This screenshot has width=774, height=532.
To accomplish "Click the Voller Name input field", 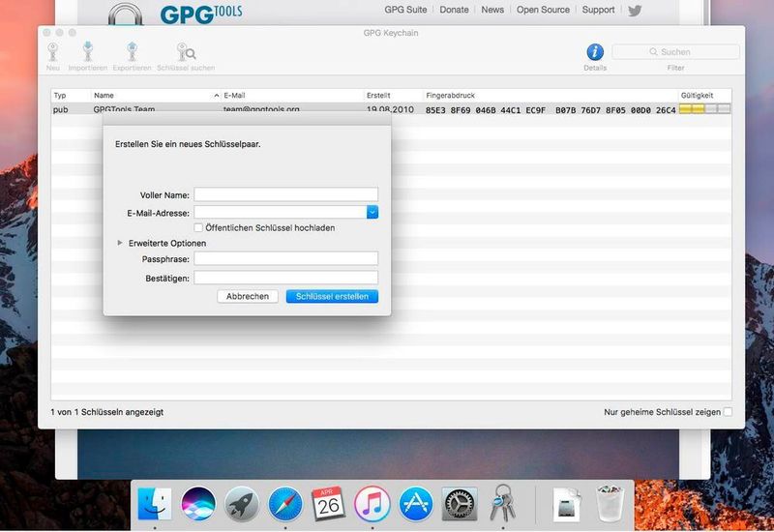I will coord(285,194).
